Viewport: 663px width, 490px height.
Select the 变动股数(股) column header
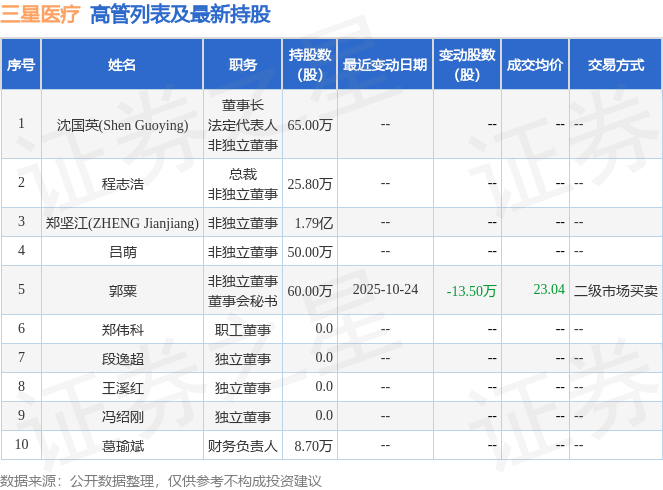[x=467, y=65]
